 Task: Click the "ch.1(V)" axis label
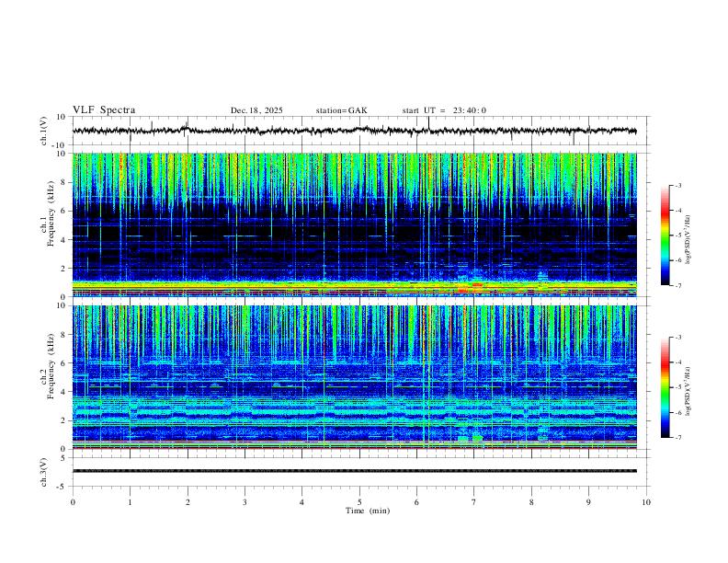(43, 131)
